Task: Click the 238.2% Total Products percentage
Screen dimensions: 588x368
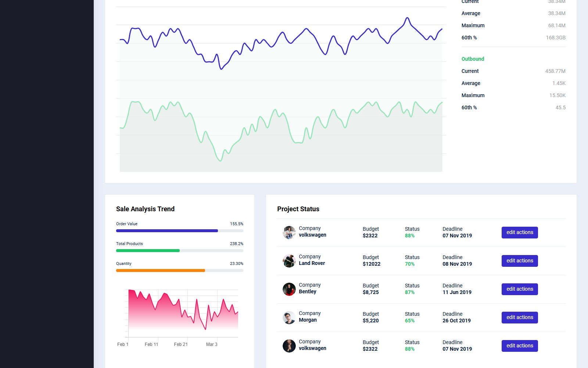Action: (237, 244)
